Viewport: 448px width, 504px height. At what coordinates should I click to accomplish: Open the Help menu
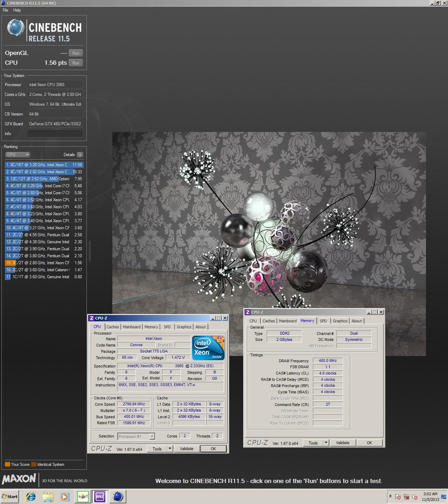click(x=17, y=10)
